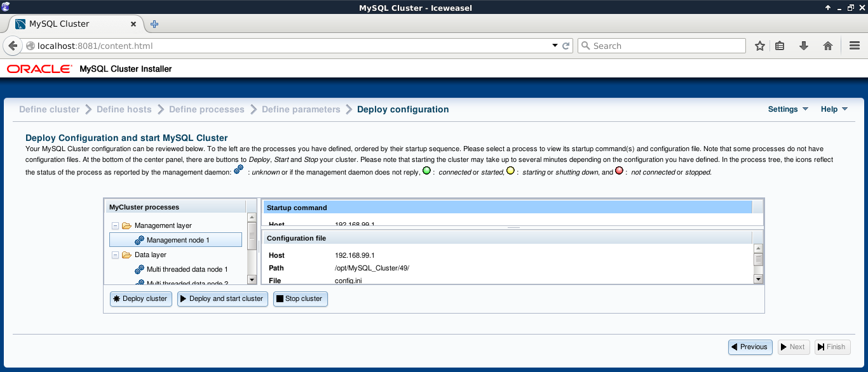This screenshot has height=372, width=868.
Task: Select Management node 1 in tree
Action: tap(177, 240)
